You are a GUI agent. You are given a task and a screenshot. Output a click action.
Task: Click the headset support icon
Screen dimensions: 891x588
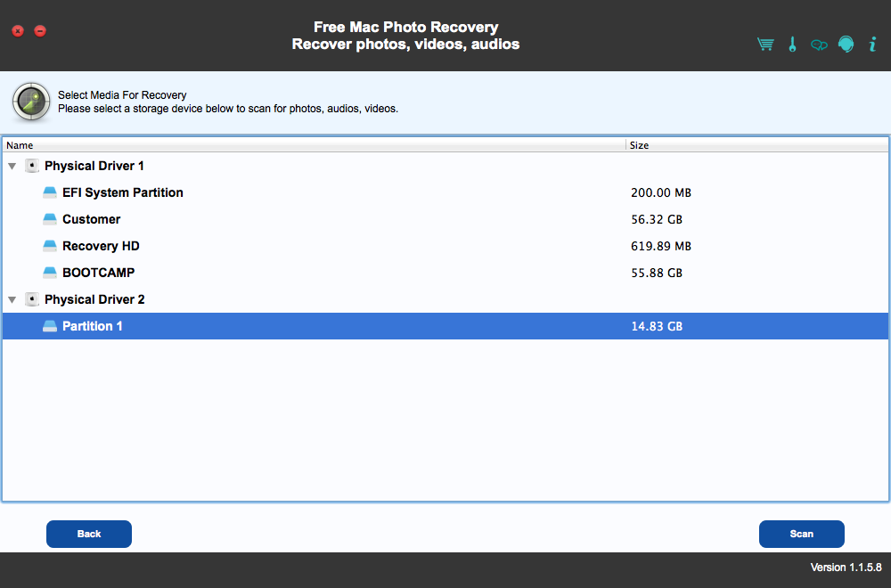point(846,45)
